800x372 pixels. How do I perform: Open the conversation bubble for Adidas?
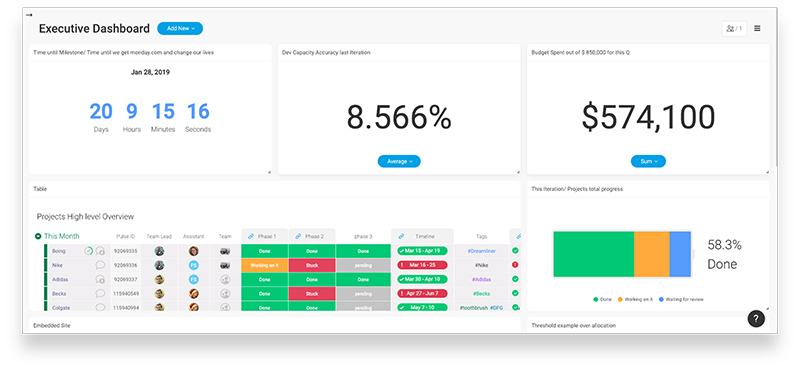(101, 279)
